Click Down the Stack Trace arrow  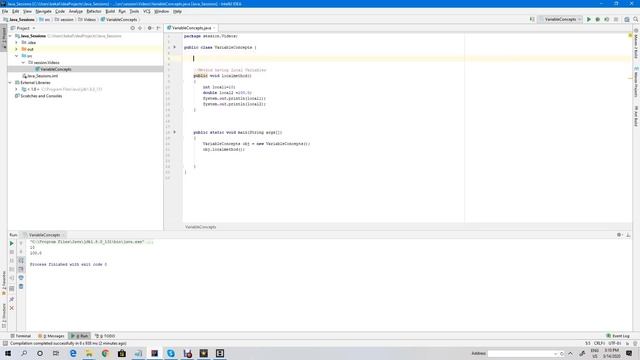click(x=21, y=252)
